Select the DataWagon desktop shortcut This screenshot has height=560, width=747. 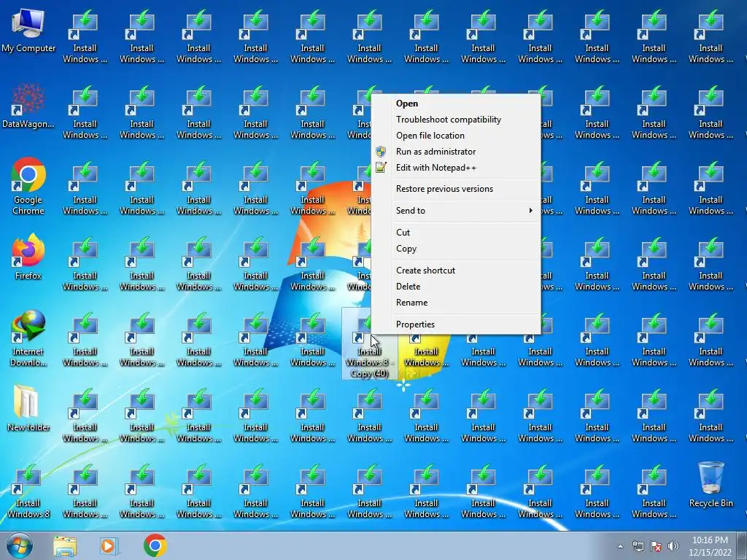click(28, 106)
